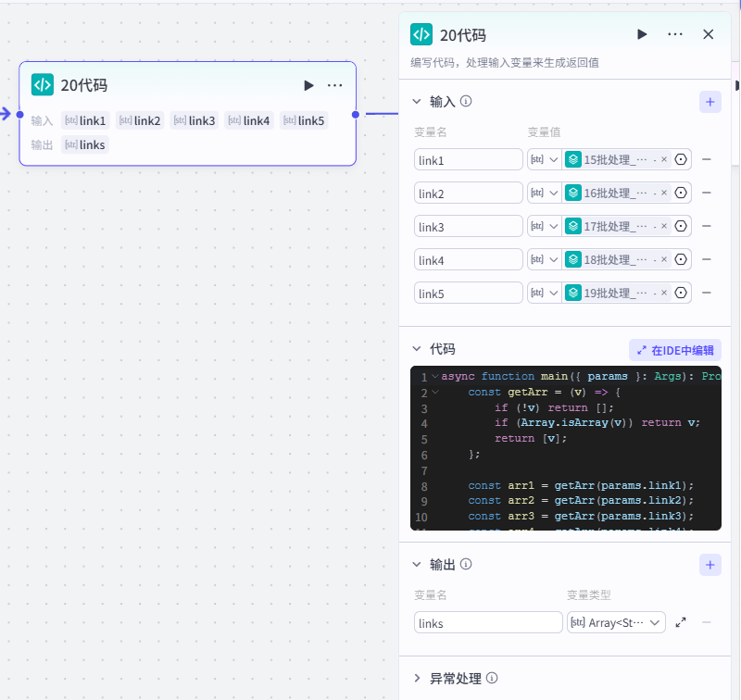741x700 pixels.
Task: Click links output tag on node
Action: pos(85,145)
